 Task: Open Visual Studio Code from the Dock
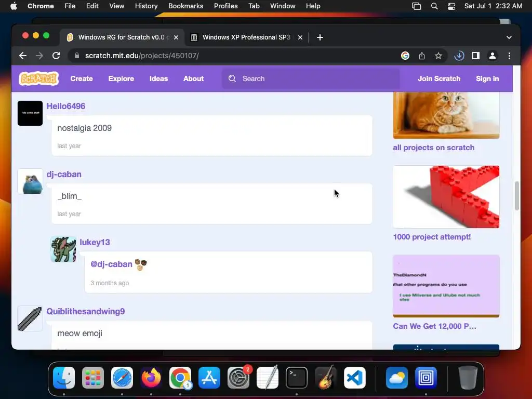pos(355,378)
